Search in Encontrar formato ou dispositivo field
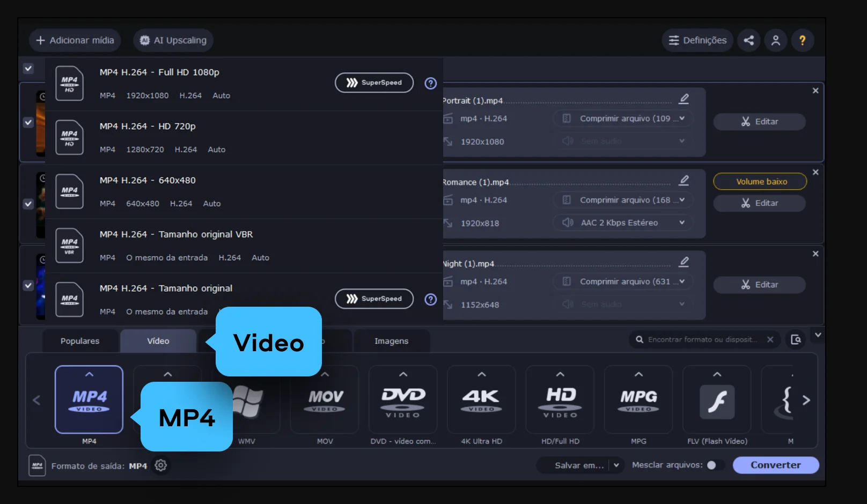This screenshot has width=867, height=504. (x=702, y=339)
